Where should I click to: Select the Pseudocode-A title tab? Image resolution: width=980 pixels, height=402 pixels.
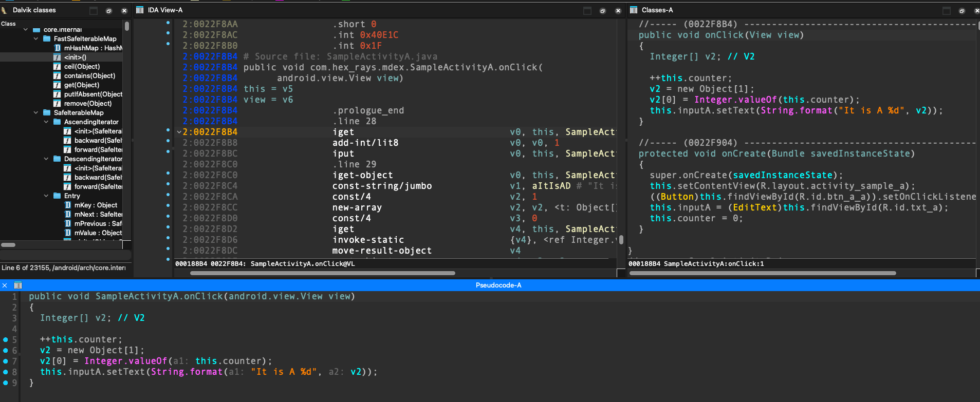point(498,285)
